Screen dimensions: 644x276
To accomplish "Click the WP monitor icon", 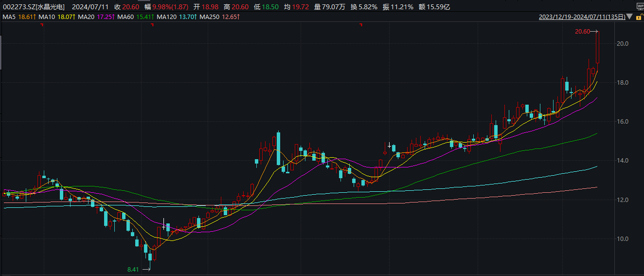I will pyautogui.click(x=640, y=6).
